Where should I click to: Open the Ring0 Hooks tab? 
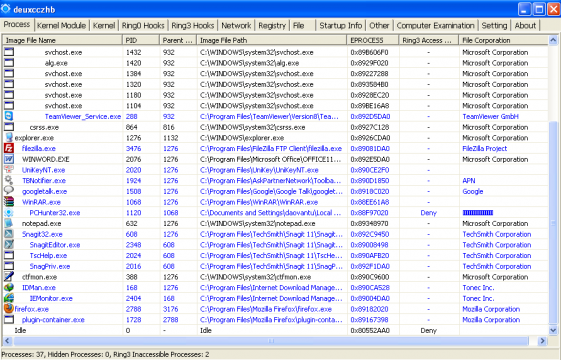[143, 26]
